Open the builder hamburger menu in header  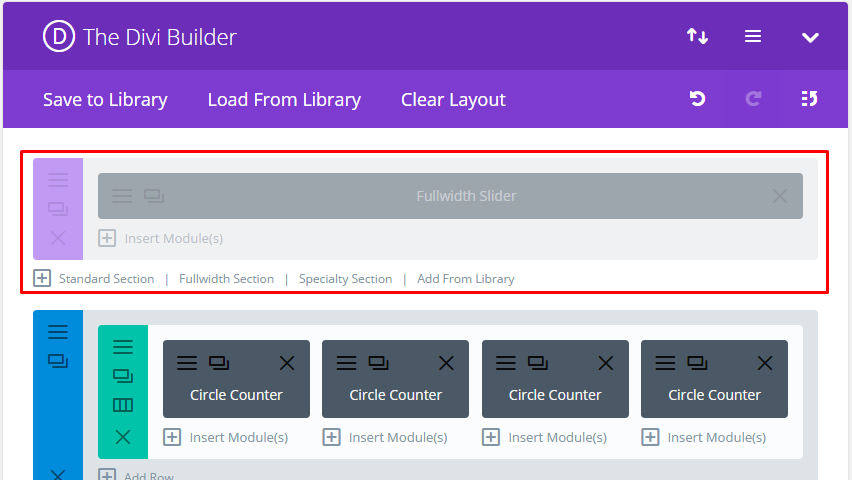753,36
